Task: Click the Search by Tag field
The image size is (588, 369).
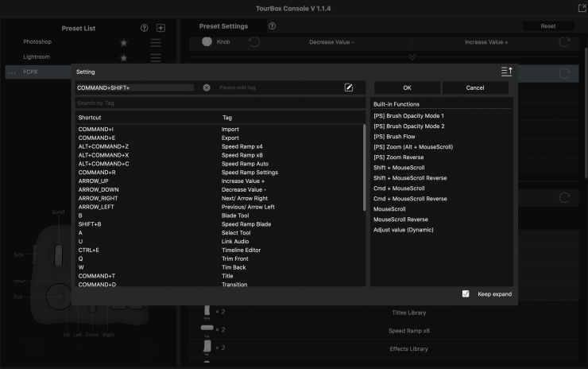Action: point(219,103)
